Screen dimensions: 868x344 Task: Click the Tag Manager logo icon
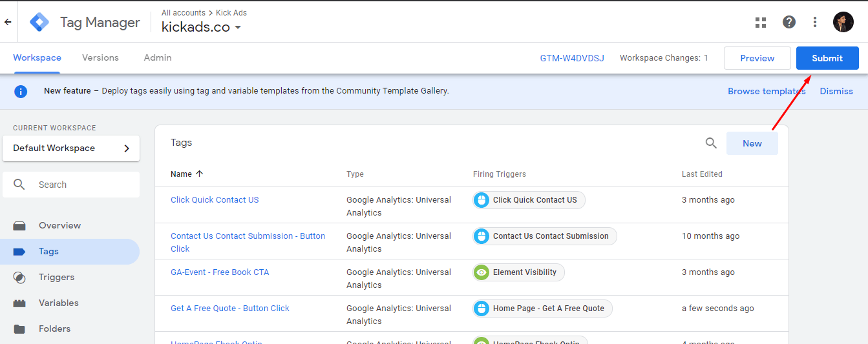[x=39, y=22]
